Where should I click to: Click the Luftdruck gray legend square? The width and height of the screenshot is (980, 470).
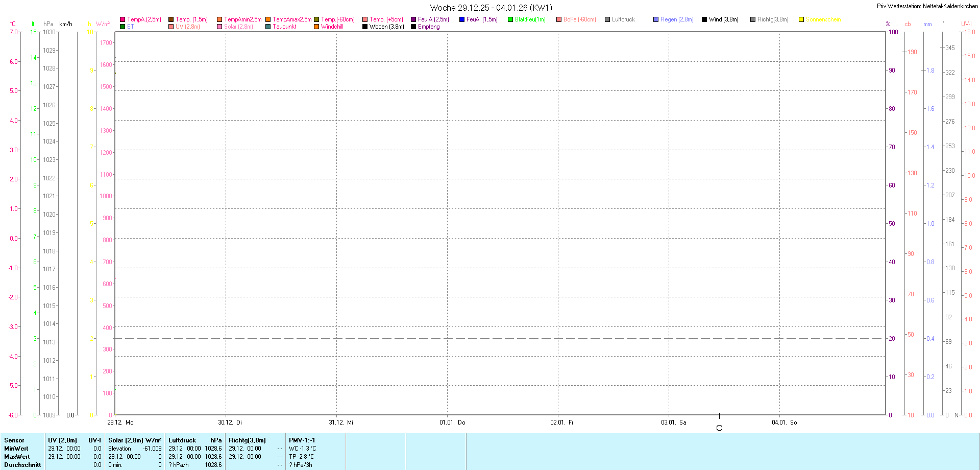pyautogui.click(x=607, y=19)
